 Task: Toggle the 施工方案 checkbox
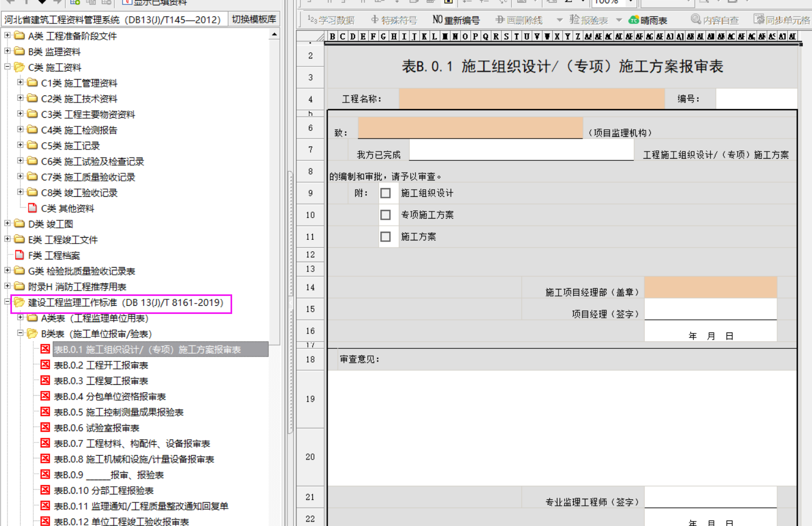tap(386, 237)
